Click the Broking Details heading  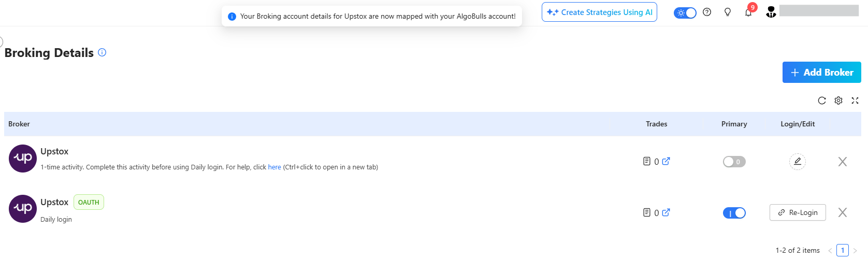[x=49, y=53]
